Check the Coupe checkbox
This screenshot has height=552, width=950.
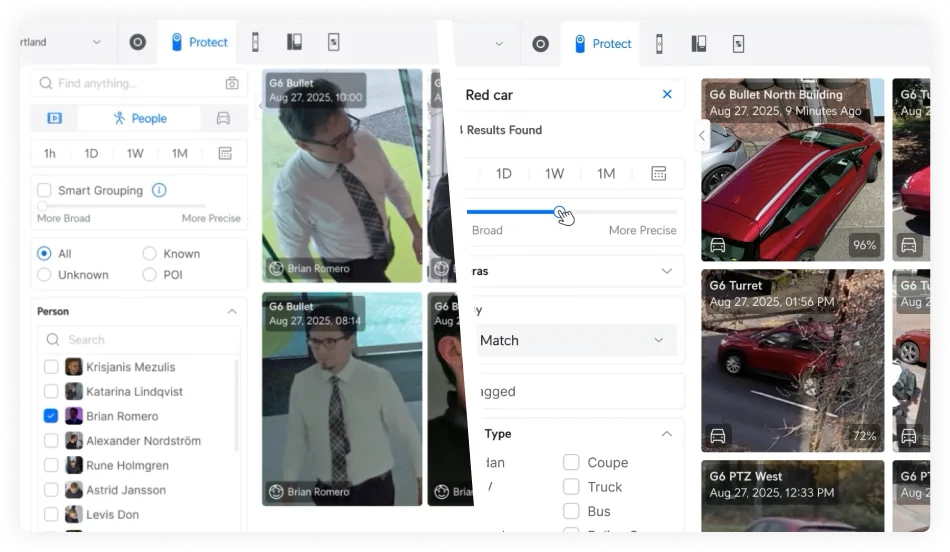click(x=571, y=462)
